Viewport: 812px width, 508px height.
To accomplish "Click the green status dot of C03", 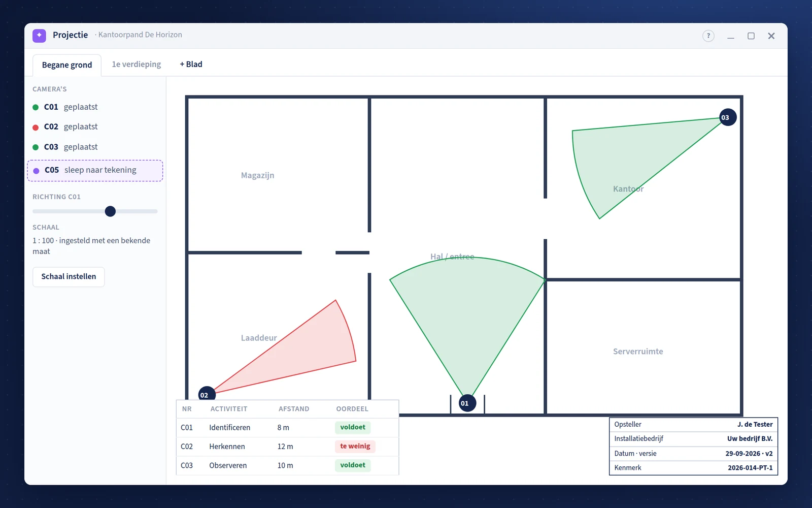I will (36, 147).
